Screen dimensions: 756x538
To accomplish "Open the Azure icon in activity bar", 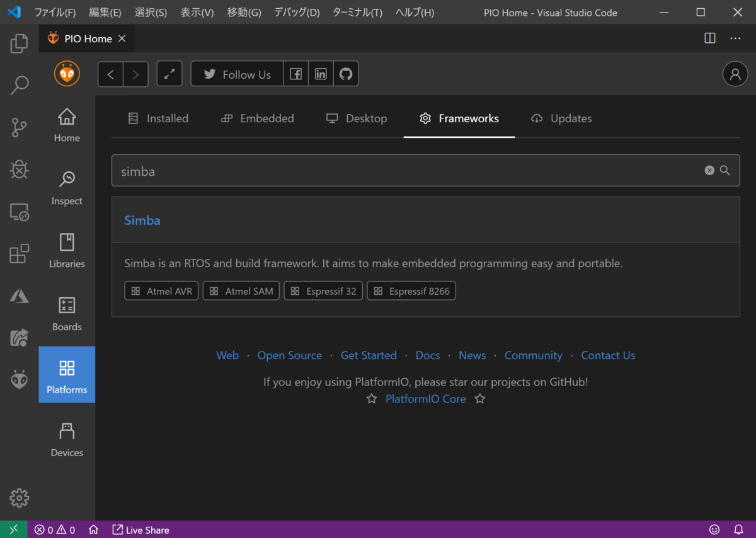I will pyautogui.click(x=19, y=295).
